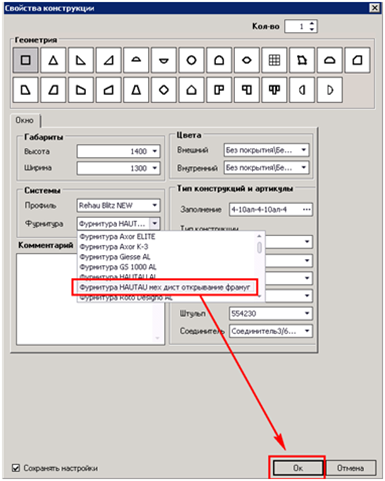
Task: Select second-row trapezoid with slanted left side
Action: pos(53,90)
